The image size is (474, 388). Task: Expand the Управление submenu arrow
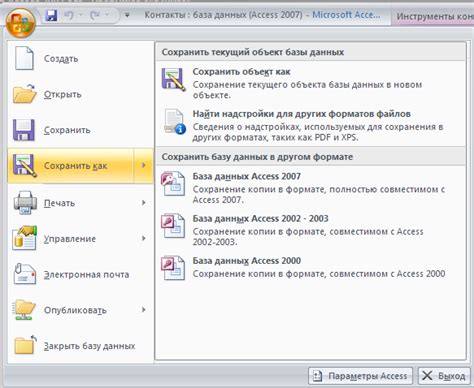click(144, 238)
